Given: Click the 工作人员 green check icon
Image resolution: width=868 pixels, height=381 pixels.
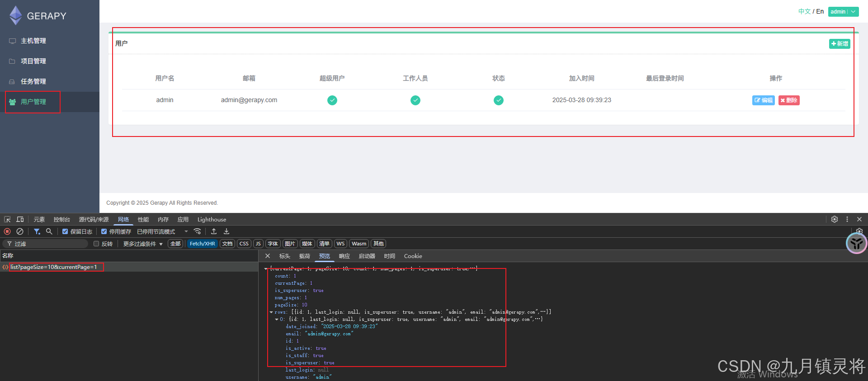Looking at the screenshot, I should 415,100.
